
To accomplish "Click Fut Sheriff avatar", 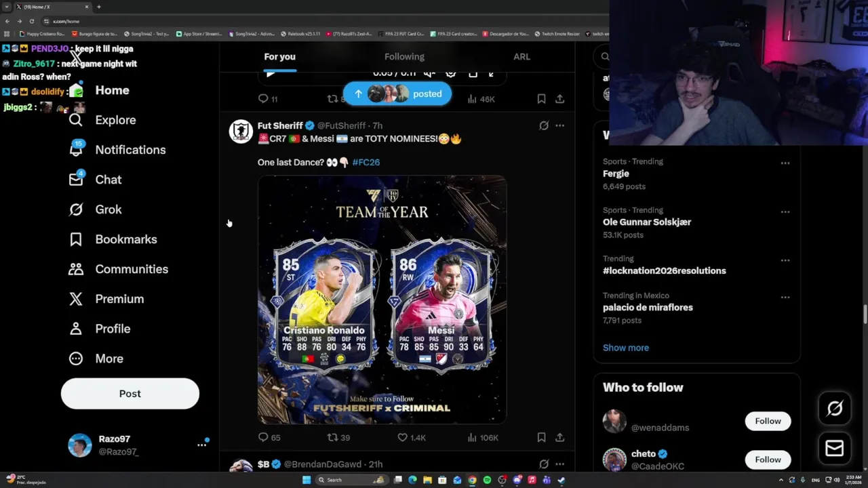I will click(241, 131).
